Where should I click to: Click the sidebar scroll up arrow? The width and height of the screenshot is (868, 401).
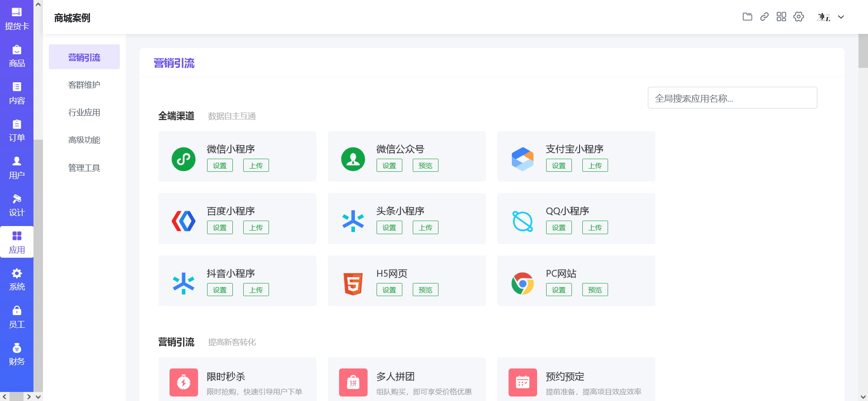[x=38, y=5]
